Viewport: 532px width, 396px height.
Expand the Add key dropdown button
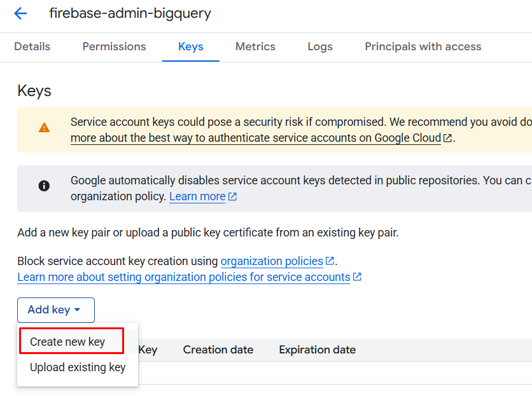point(56,310)
